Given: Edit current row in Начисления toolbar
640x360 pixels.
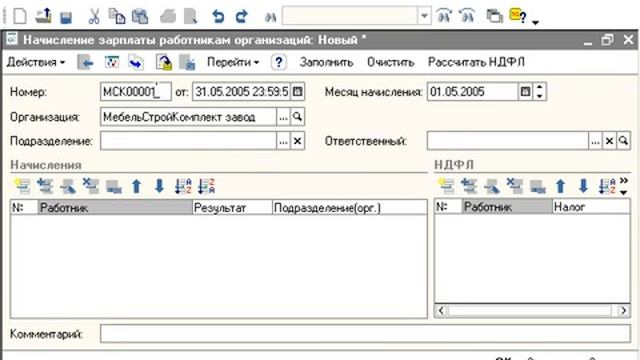Looking at the screenshot, I should pos(68,186).
